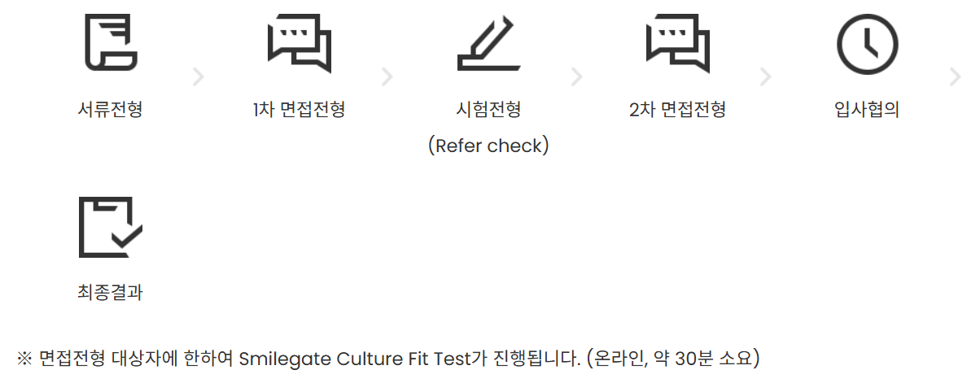Click the chevron arrow right of 서류전형 step
The width and height of the screenshot is (980, 383).
pos(198,77)
